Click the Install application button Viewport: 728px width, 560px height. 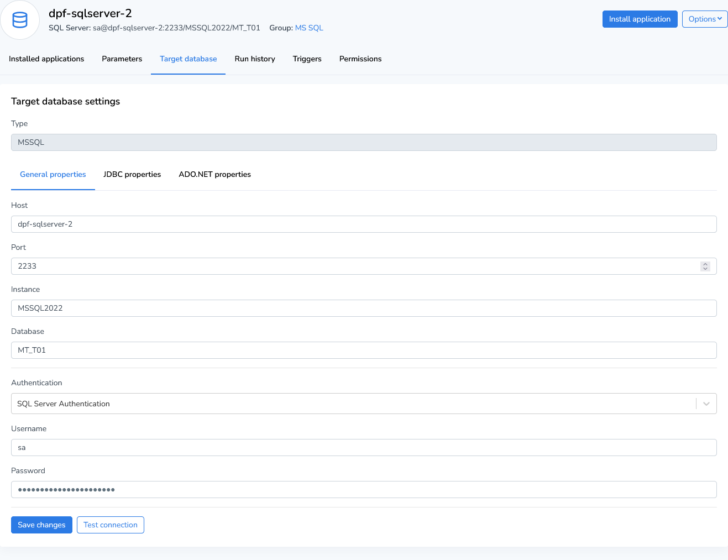point(640,19)
